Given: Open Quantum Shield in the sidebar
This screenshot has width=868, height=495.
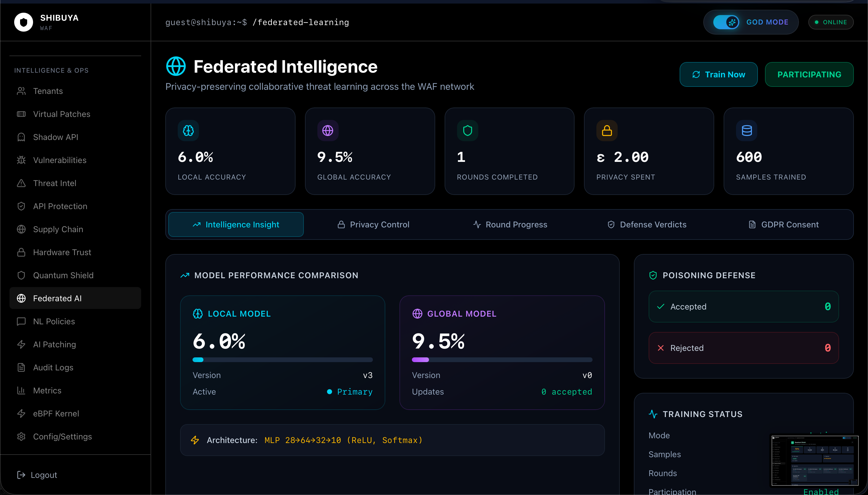Looking at the screenshot, I should pos(63,275).
